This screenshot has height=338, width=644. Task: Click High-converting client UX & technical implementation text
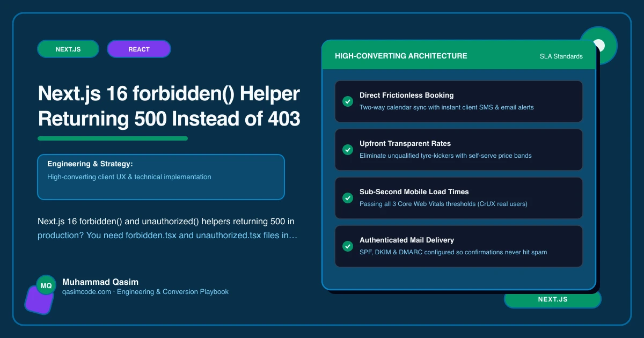click(129, 177)
